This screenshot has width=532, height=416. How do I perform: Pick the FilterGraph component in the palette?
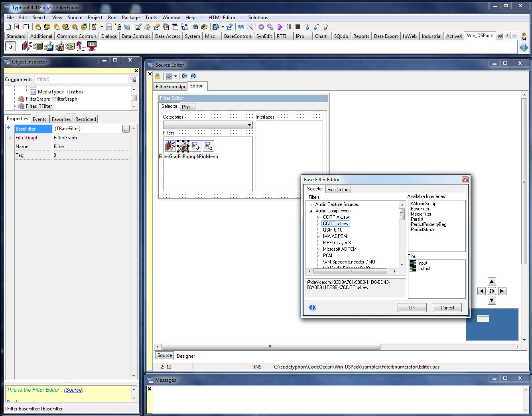[x=27, y=46]
